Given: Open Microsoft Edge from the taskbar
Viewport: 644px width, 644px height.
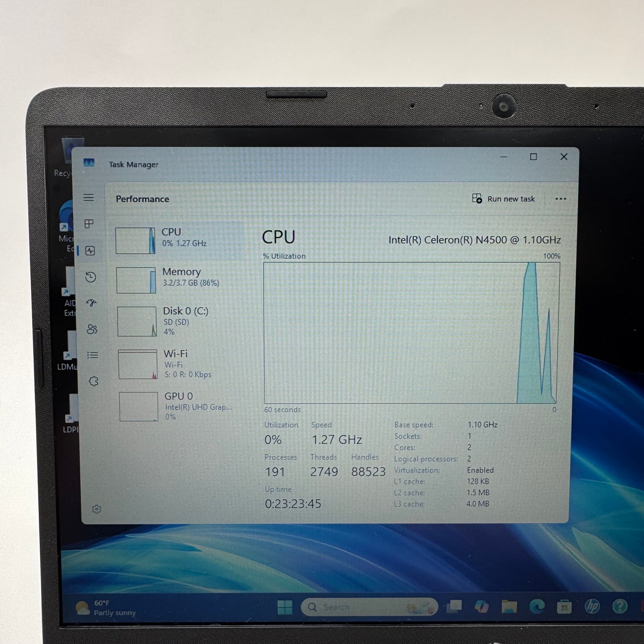Looking at the screenshot, I should pyautogui.click(x=537, y=606).
